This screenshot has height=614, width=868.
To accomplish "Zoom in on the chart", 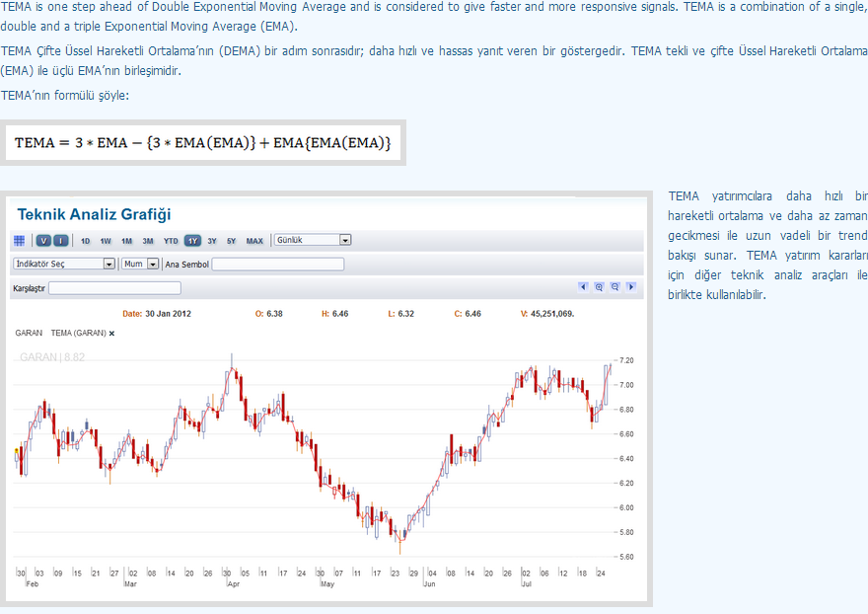I will (599, 287).
